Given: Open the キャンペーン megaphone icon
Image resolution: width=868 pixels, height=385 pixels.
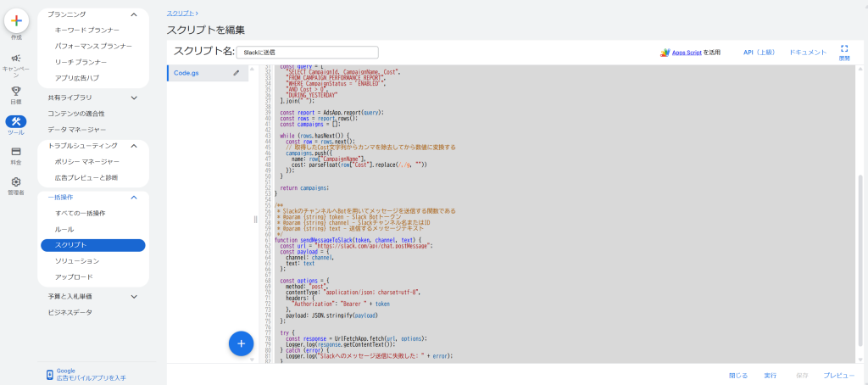Looking at the screenshot, I should pyautogui.click(x=16, y=58).
